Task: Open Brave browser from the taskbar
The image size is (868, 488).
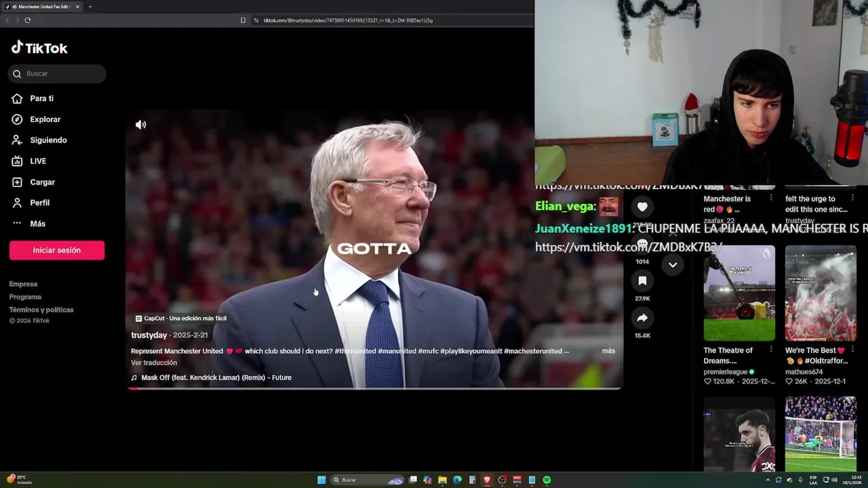Action: (x=487, y=480)
